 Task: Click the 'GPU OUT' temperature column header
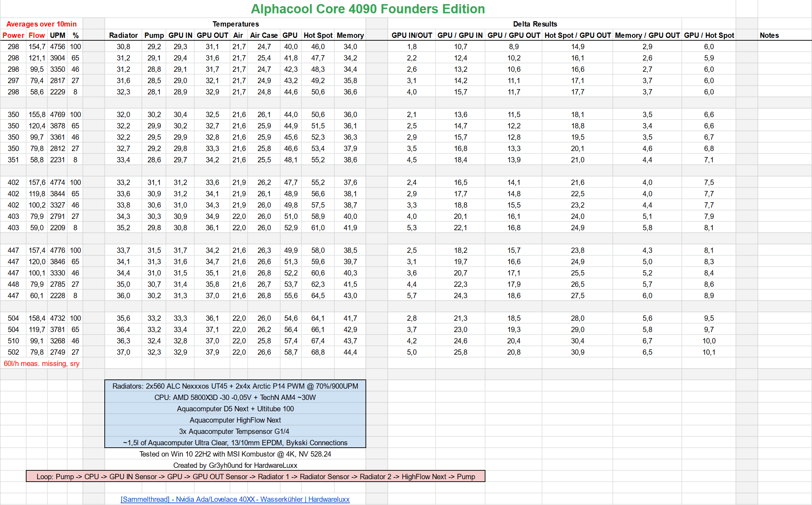(x=212, y=35)
